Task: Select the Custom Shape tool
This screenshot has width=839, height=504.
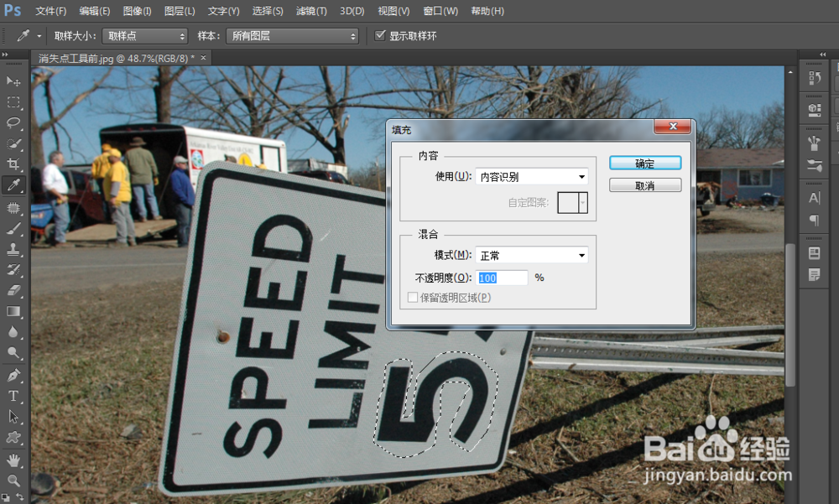Action: click(13, 438)
